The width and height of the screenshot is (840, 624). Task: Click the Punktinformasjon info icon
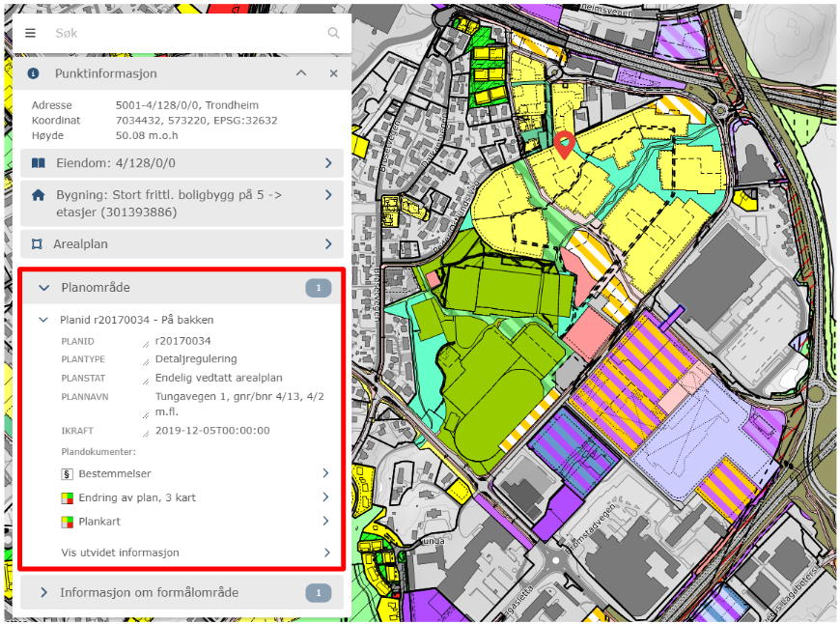click(x=34, y=73)
